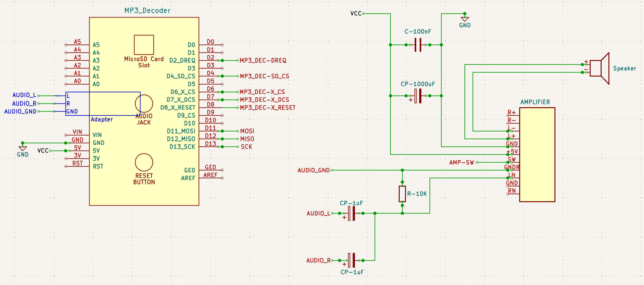Click the Adapter sheet name label
This screenshot has width=644, height=285.
click(102, 119)
